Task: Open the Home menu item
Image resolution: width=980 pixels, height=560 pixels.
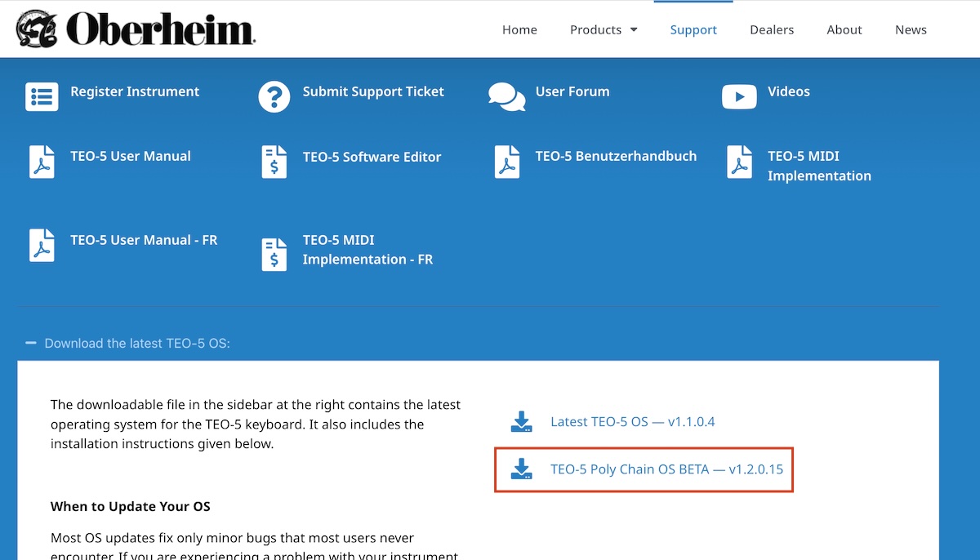Action: (519, 29)
